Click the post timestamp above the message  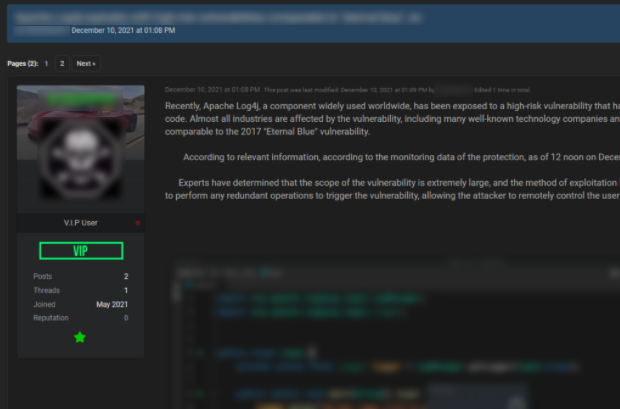(x=212, y=90)
